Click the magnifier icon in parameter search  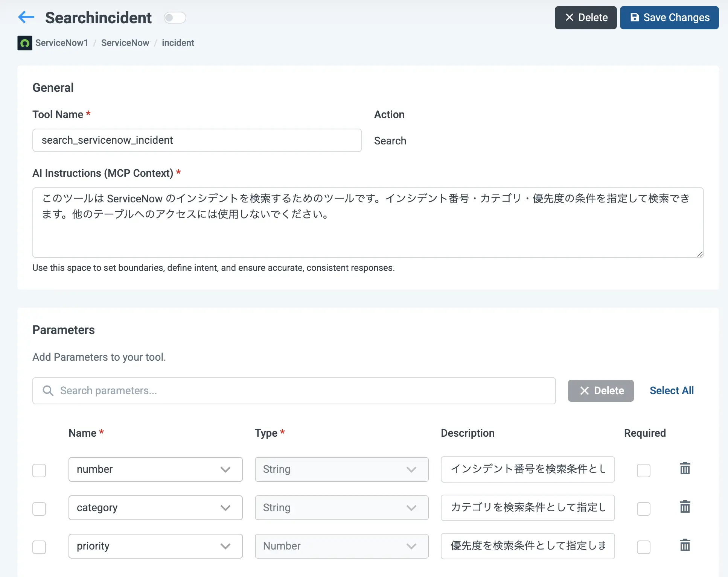pyautogui.click(x=48, y=391)
